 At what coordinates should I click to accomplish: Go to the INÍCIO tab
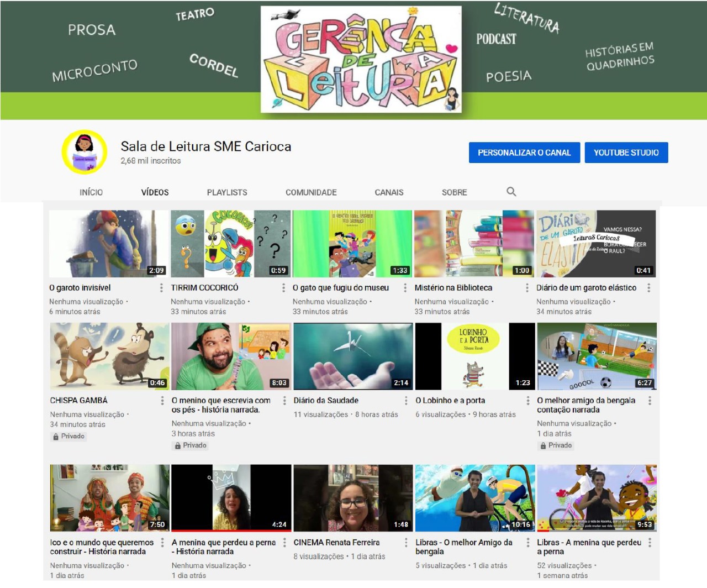pyautogui.click(x=91, y=192)
